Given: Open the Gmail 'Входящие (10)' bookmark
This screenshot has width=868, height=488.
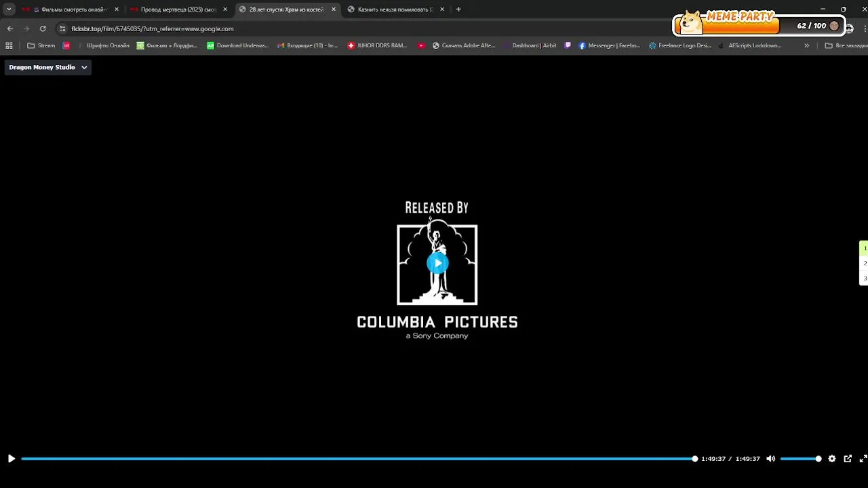Looking at the screenshot, I should tap(308, 45).
